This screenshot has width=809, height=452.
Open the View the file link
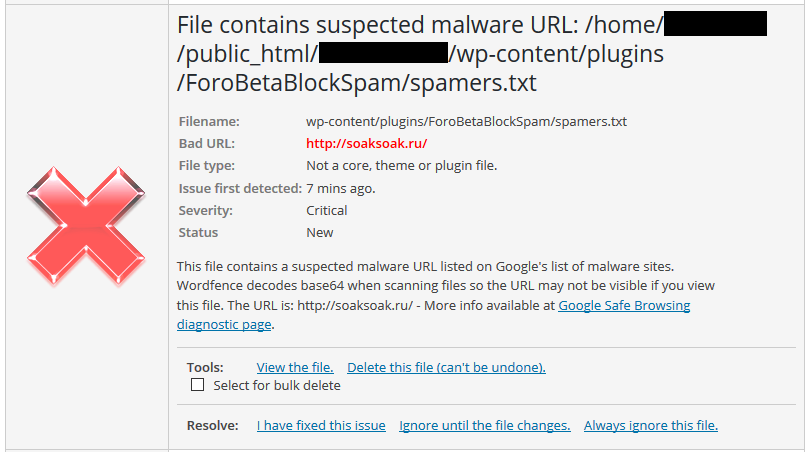click(x=295, y=367)
